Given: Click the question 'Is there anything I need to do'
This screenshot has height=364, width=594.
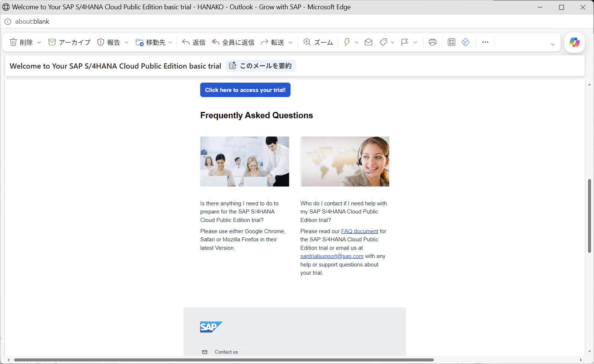Looking at the screenshot, I should [x=240, y=212].
